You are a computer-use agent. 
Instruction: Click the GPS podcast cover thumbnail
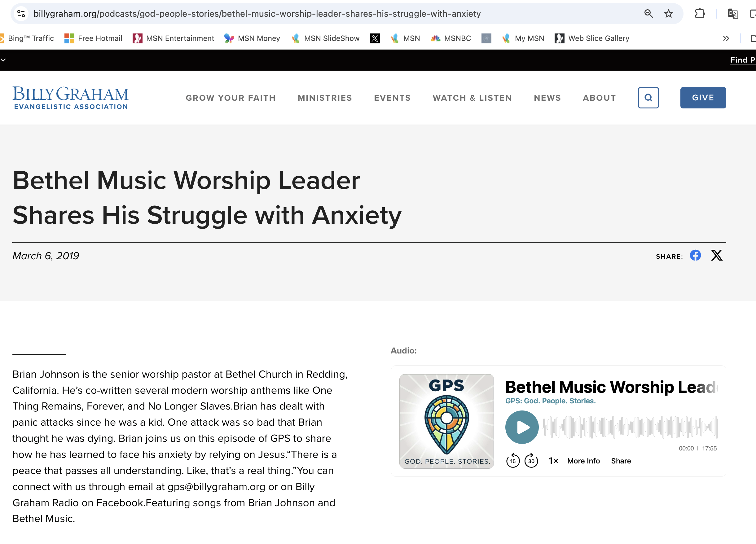[x=447, y=421]
